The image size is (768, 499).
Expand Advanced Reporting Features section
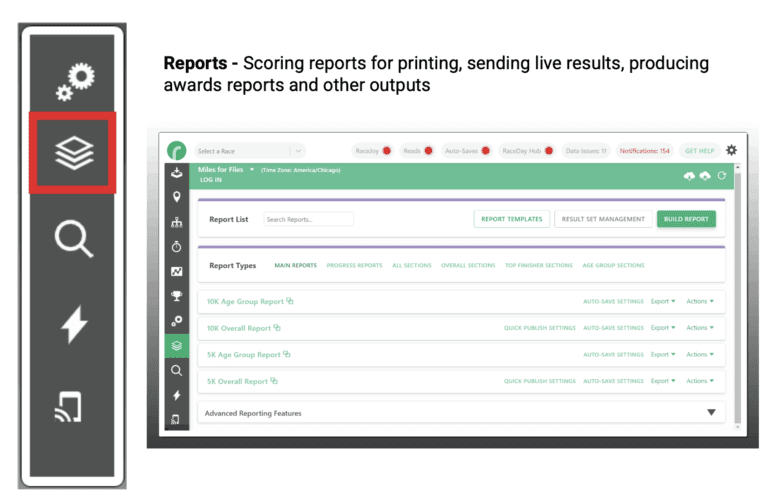711,412
